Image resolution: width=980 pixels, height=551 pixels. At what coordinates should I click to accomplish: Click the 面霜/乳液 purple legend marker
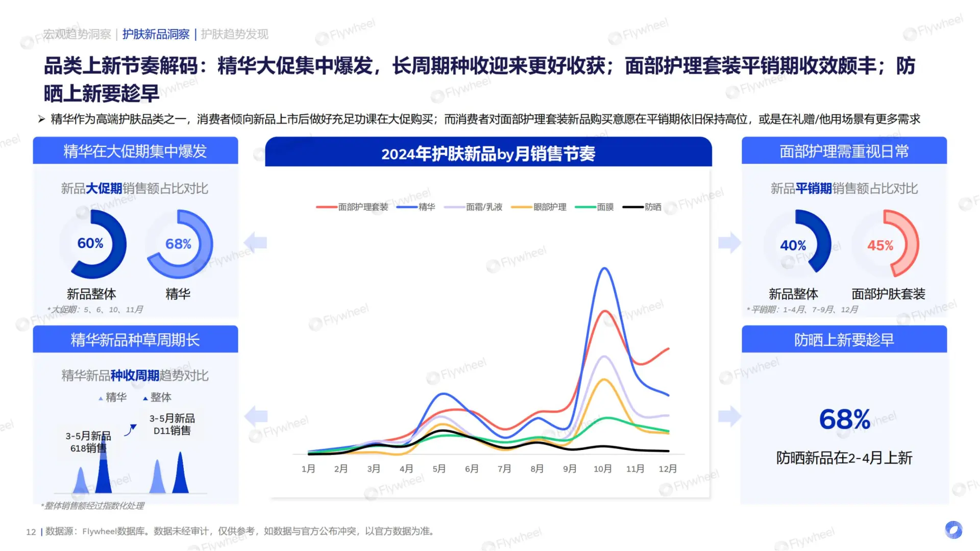(454, 207)
